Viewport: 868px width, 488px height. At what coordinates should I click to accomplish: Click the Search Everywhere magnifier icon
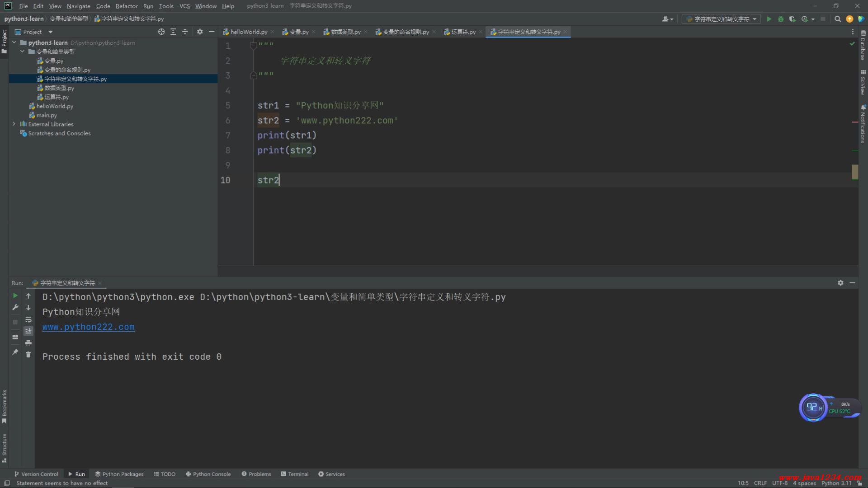(837, 19)
